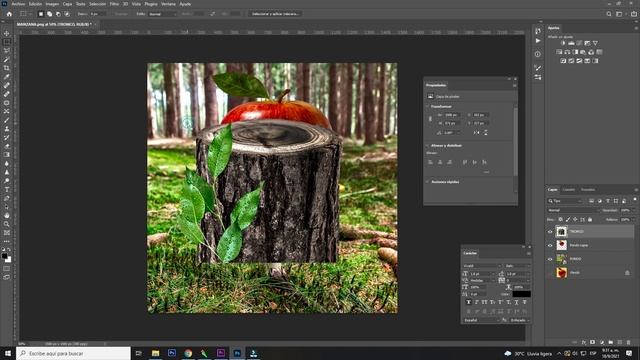
Task: Open the Estilo Normal dropdown
Action: click(x=162, y=14)
